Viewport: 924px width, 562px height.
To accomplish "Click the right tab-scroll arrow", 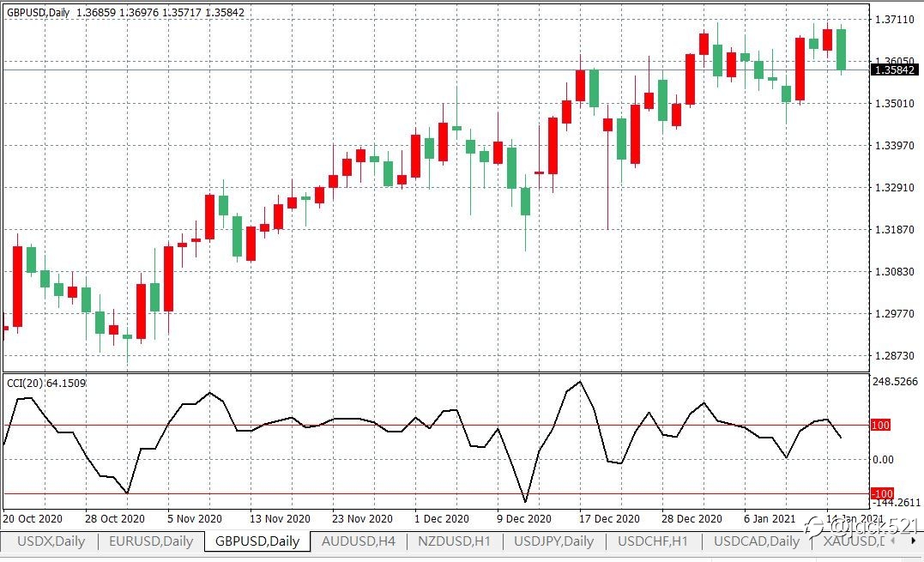I will [914, 541].
